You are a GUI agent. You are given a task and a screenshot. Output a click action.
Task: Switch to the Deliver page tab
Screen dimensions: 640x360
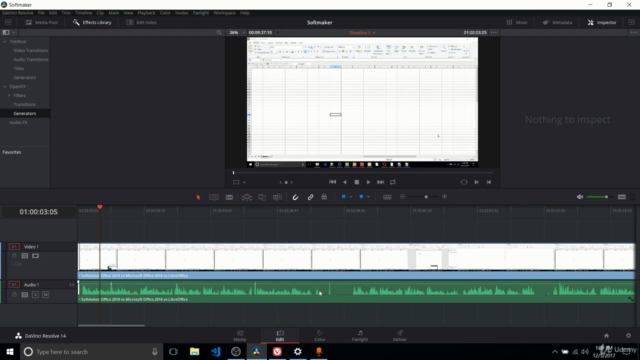click(400, 336)
